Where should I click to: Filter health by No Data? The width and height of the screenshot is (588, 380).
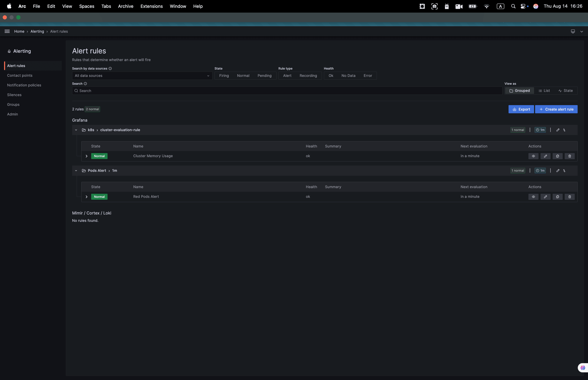click(x=348, y=76)
